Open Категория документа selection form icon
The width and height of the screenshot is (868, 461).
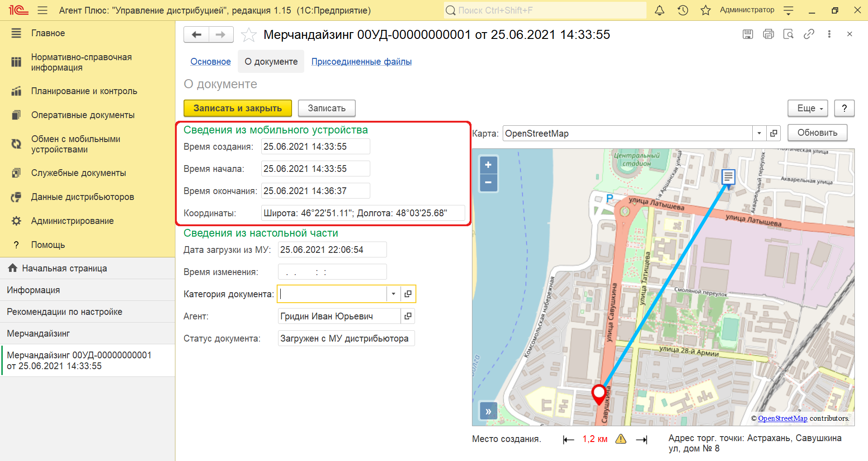(x=408, y=294)
